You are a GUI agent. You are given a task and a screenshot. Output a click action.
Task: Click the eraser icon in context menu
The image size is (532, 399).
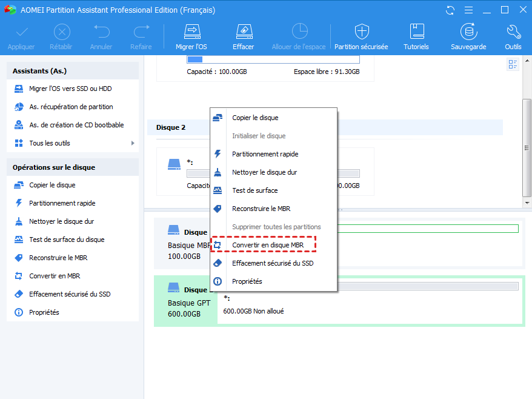pos(218,263)
